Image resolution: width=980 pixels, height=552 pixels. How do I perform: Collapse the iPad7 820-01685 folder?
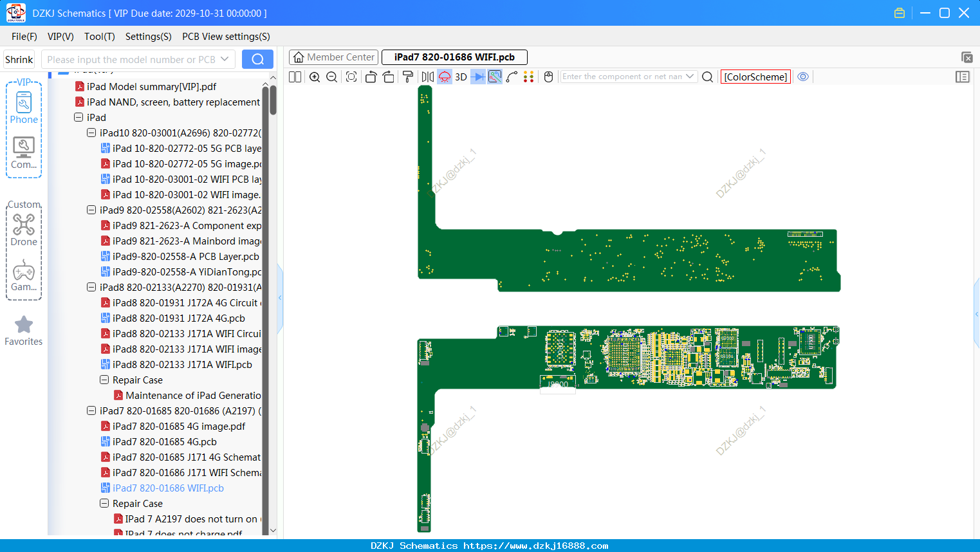pos(91,410)
